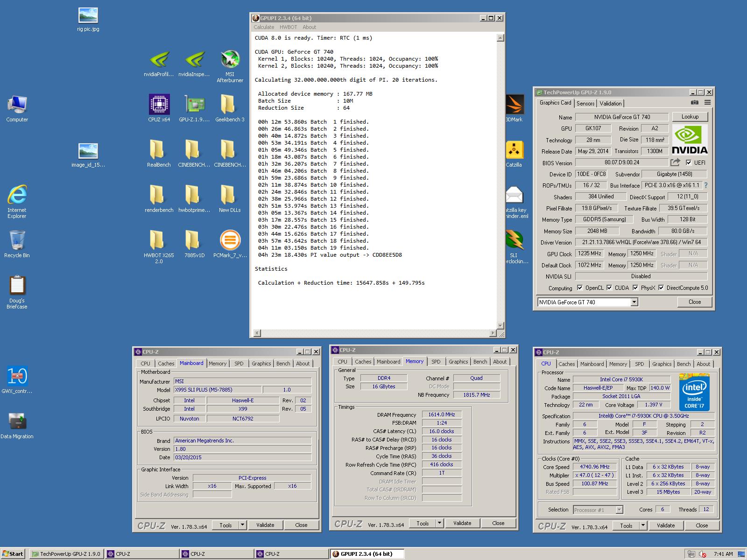Click the Lookup button in GPU-Z

point(690,117)
